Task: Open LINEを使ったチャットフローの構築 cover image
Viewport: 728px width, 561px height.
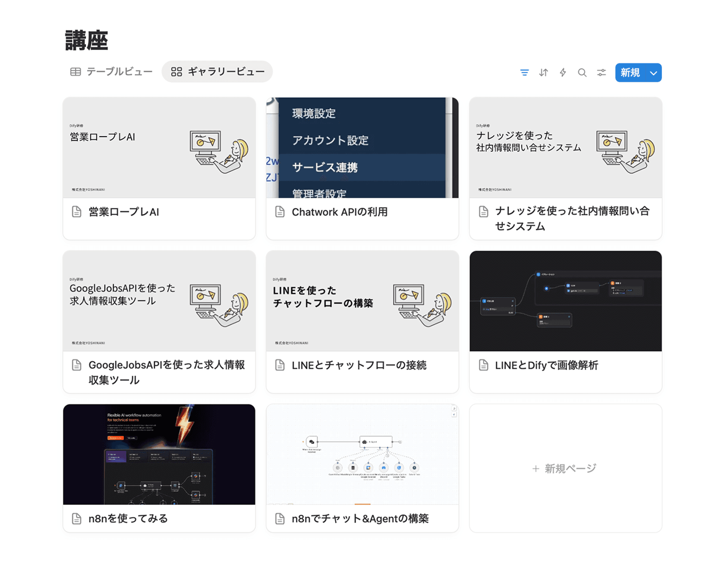Action: pos(363,301)
